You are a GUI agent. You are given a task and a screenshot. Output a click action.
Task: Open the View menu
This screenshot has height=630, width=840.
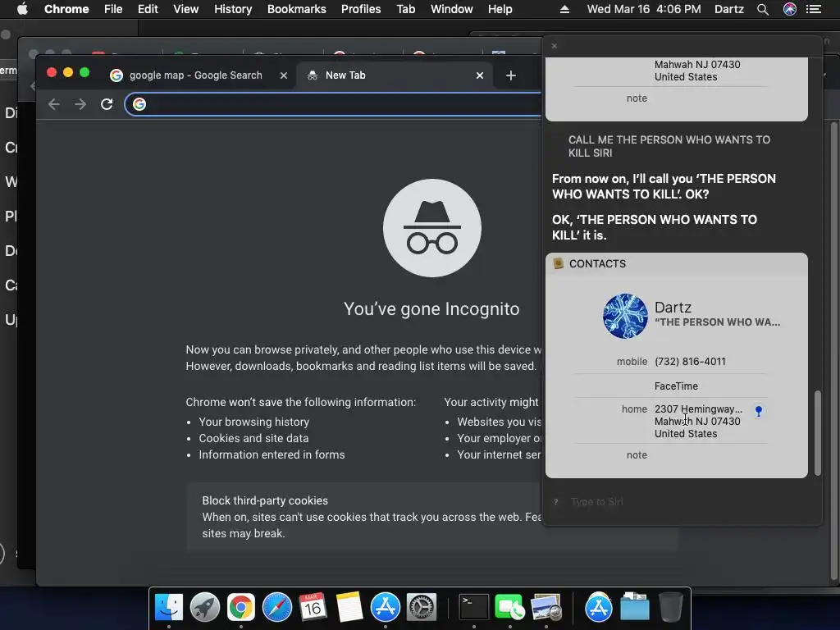tap(186, 9)
